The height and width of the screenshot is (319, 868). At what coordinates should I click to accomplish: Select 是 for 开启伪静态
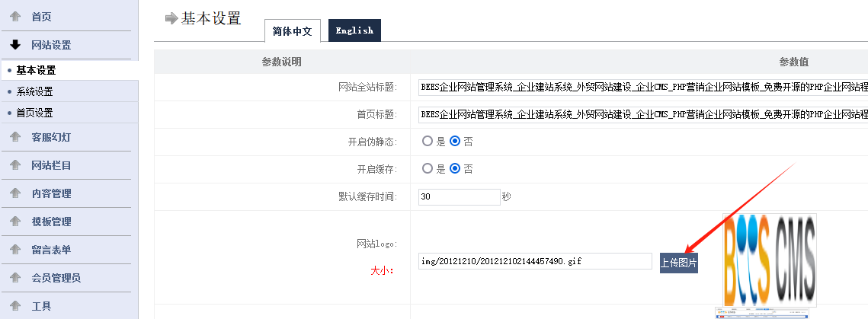click(428, 142)
